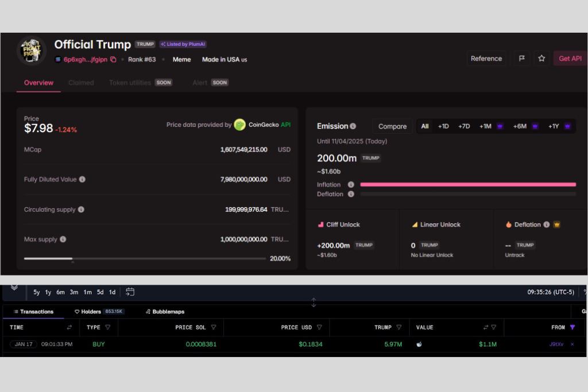588x392 pixels.
Task: Open the go-to-date calendar icon
Action: tap(130, 292)
